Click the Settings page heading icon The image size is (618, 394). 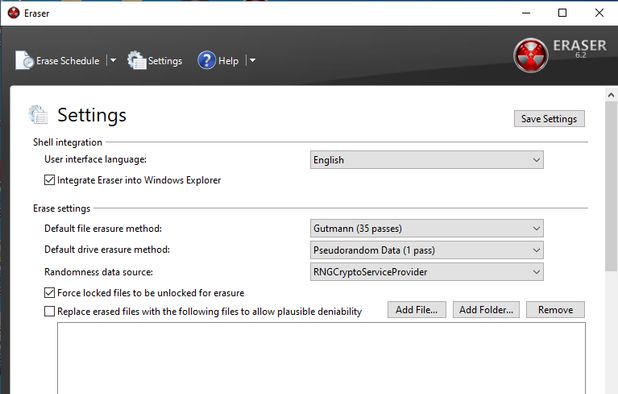tap(38, 115)
